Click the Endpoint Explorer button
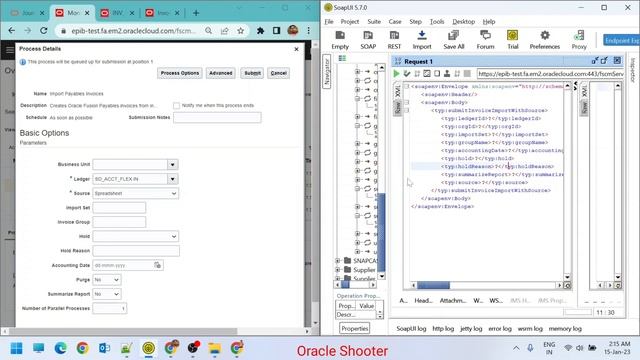The image size is (640, 360). [x=621, y=40]
